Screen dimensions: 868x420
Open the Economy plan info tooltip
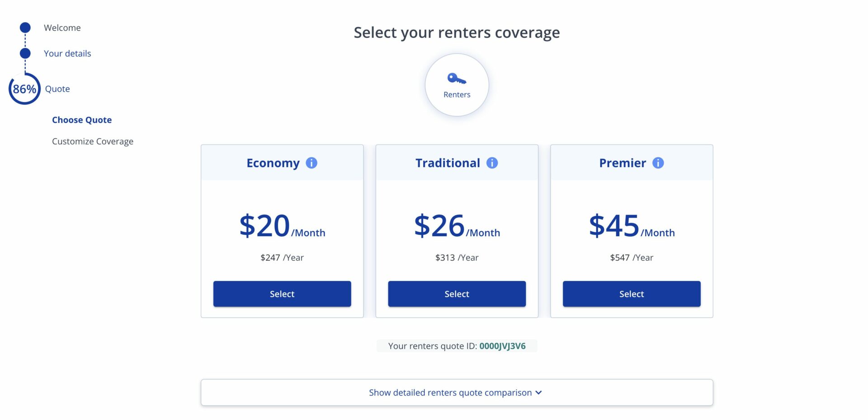point(311,163)
